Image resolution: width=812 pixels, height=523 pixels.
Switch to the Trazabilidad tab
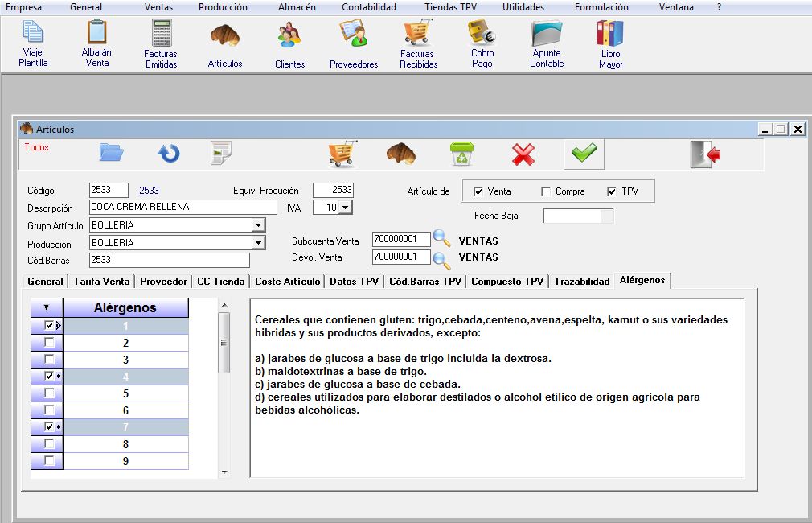click(581, 282)
